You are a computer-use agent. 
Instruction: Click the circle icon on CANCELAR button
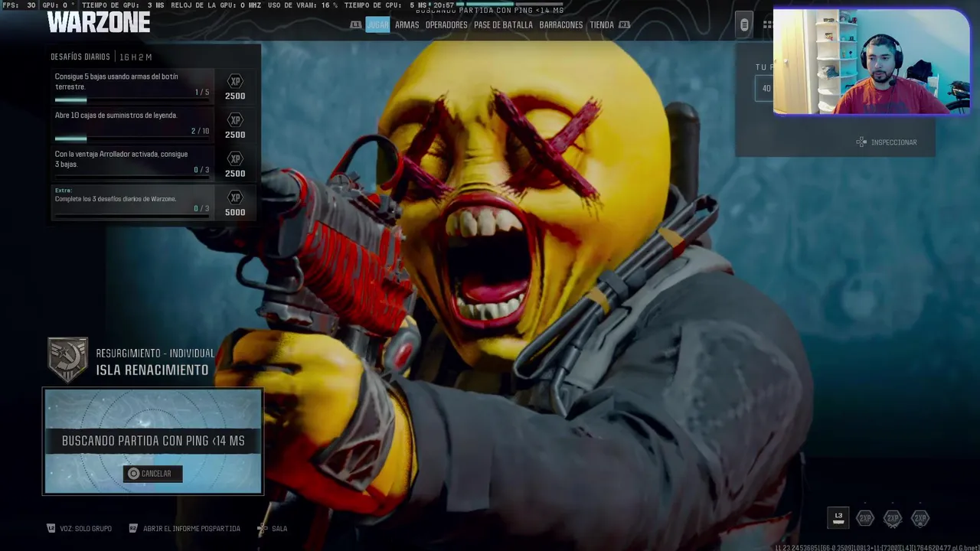(134, 474)
